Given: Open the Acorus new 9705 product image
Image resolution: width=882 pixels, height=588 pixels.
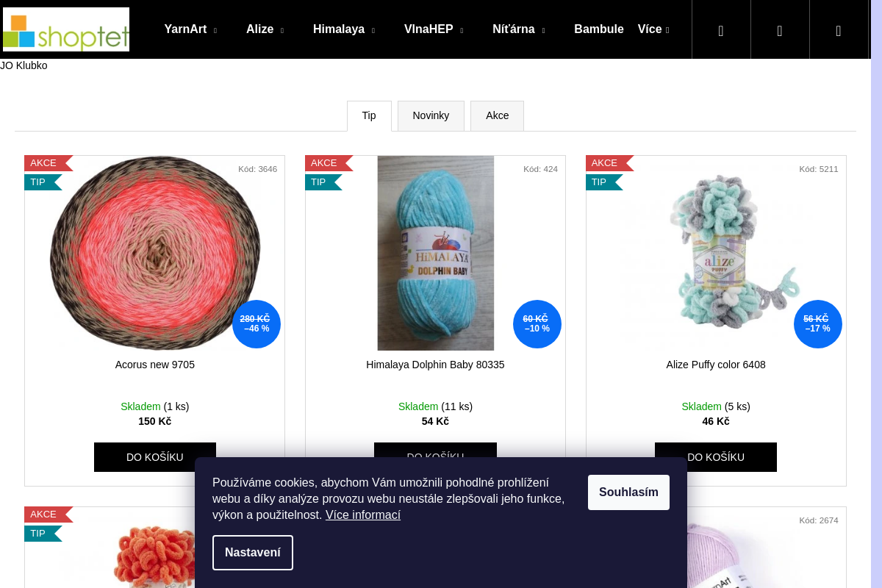Looking at the screenshot, I should tap(154, 253).
